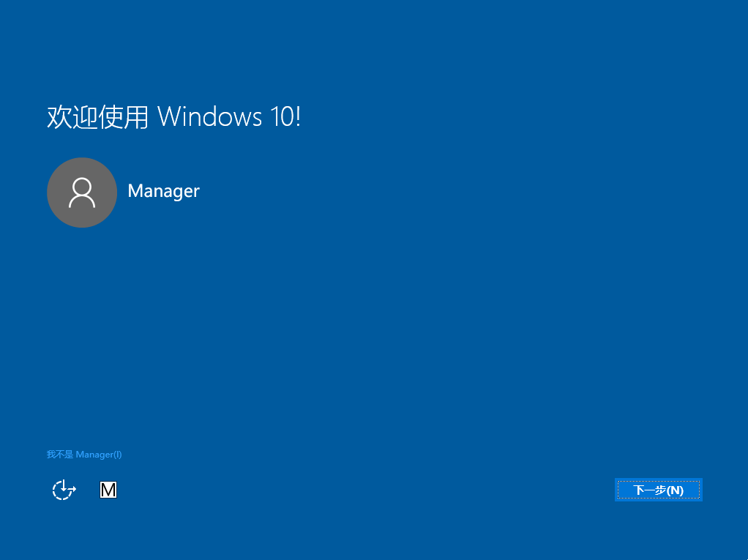Image resolution: width=748 pixels, height=560 pixels.
Task: Click the Manager username label
Action: [163, 191]
